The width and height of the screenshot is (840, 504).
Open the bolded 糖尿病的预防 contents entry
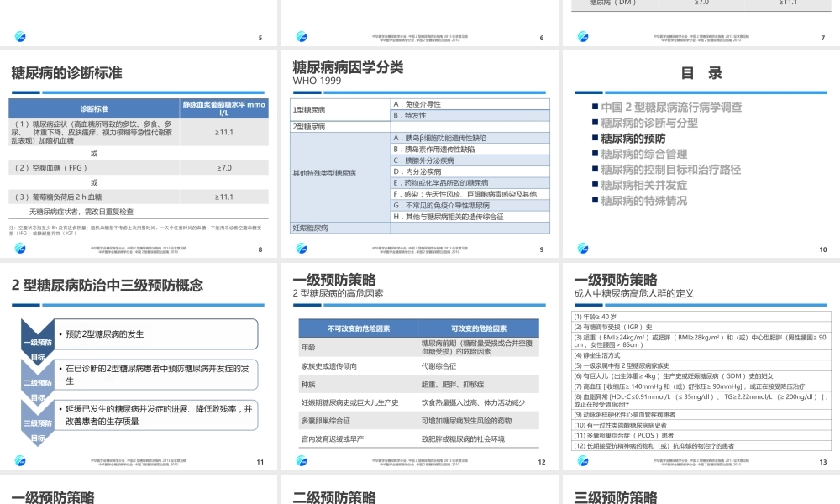[634, 138]
